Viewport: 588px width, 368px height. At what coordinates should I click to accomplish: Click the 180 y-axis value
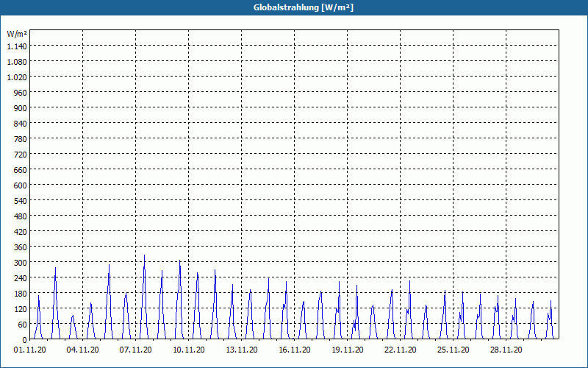pyautogui.click(x=21, y=293)
